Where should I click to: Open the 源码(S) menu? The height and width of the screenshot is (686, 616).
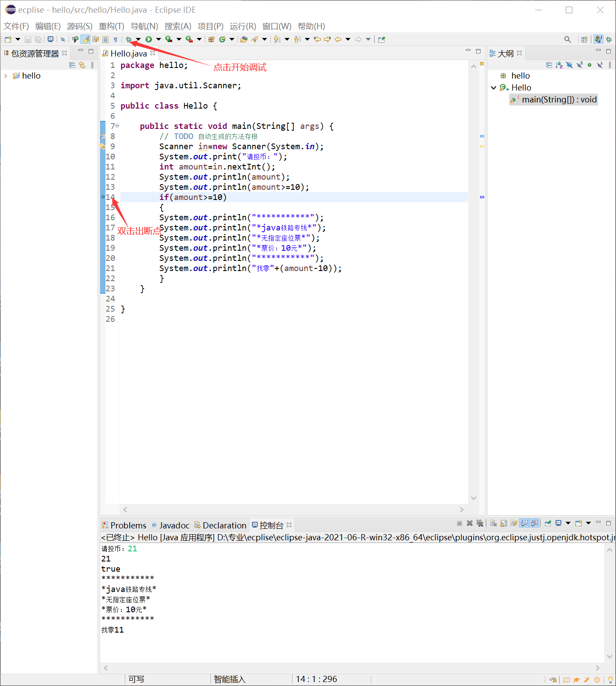click(79, 26)
